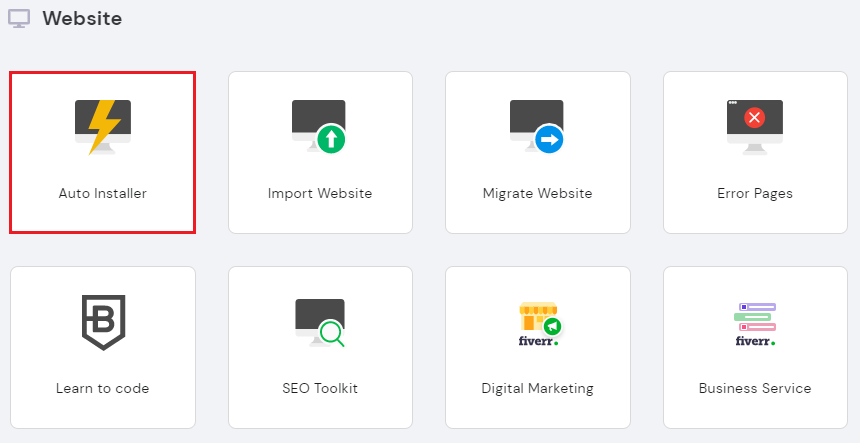The width and height of the screenshot is (860, 443).
Task: Click the Fiverr logo text under Business Service icon
Action: tap(755, 340)
